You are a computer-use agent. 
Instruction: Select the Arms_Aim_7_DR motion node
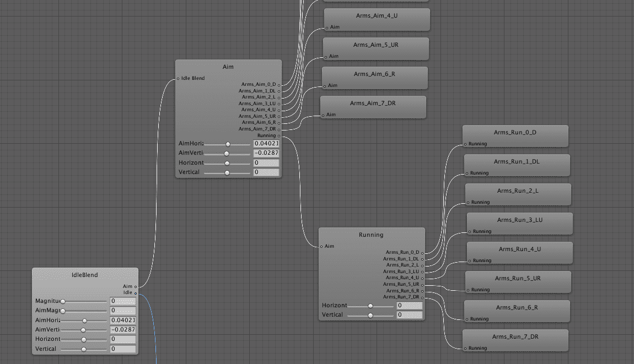coord(373,103)
